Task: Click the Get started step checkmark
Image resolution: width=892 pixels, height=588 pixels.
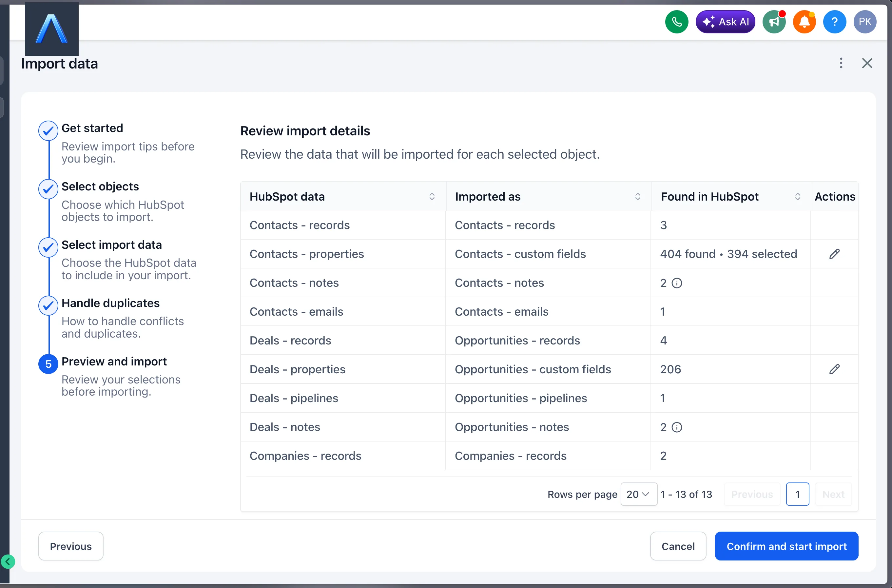Action: tap(48, 130)
